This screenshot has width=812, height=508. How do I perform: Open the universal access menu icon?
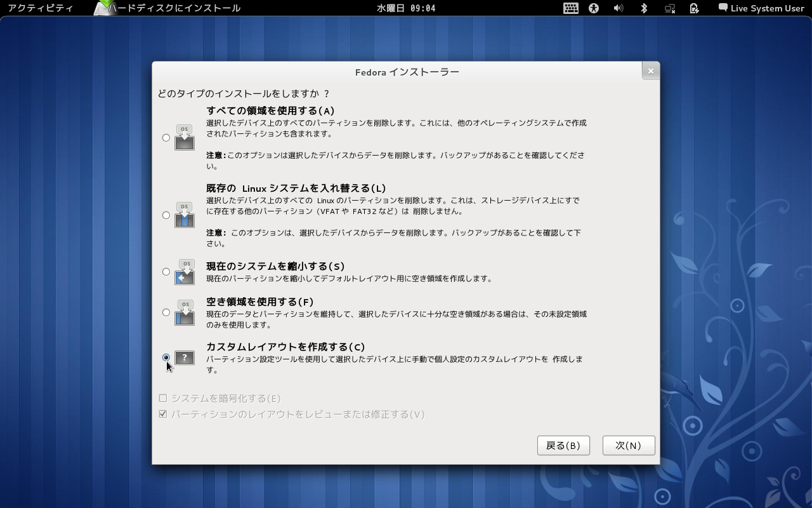594,8
